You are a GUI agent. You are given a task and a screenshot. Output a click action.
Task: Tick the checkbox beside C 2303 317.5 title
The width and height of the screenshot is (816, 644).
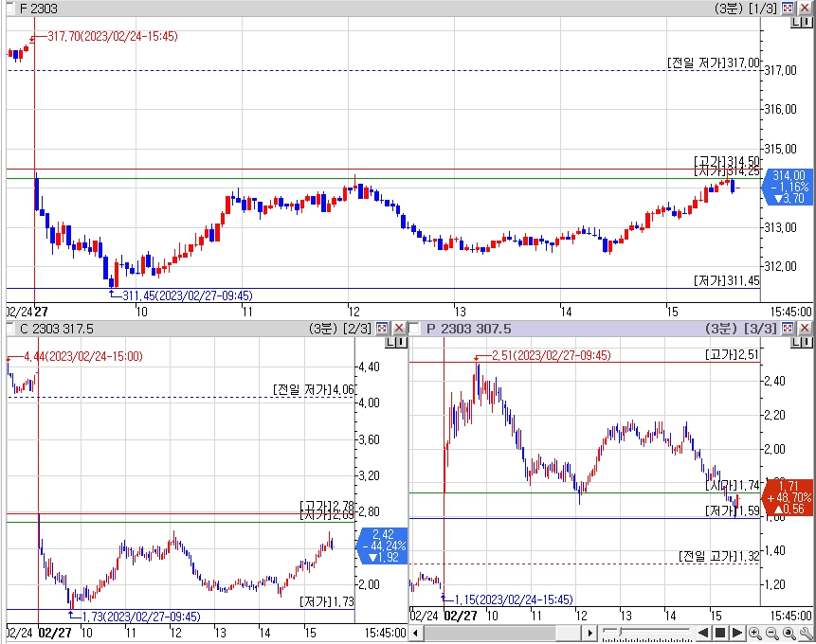click(x=9, y=329)
